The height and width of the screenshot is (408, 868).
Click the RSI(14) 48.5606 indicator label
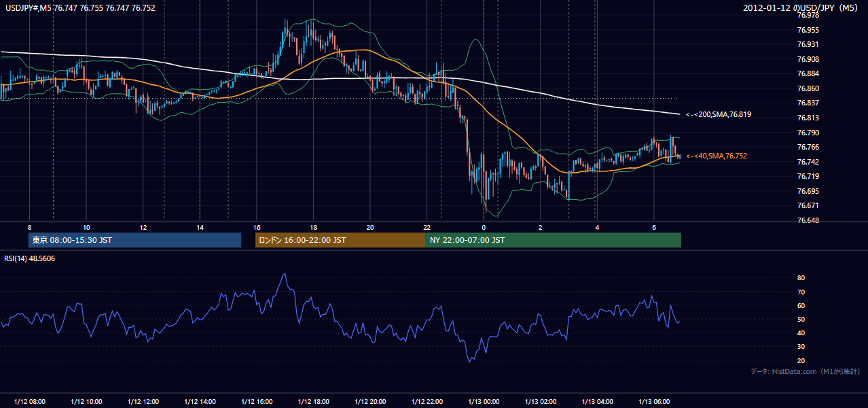pyautogui.click(x=30, y=258)
